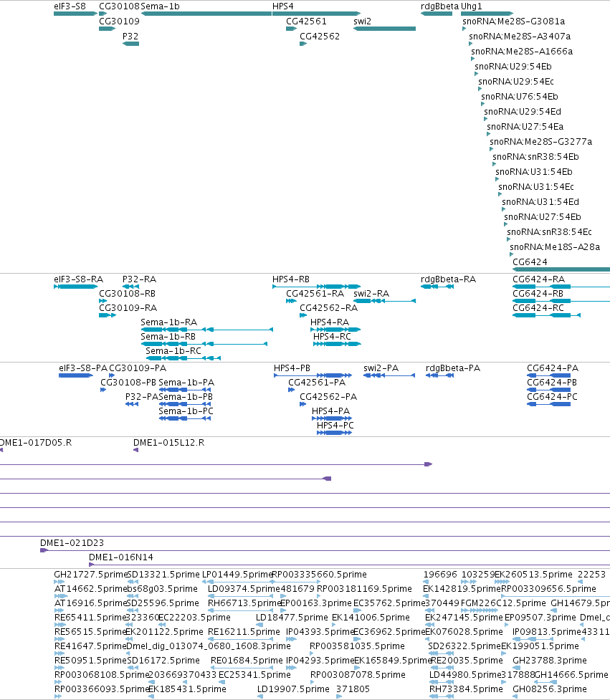Click the CG30108-RB transcript label

(x=128, y=294)
